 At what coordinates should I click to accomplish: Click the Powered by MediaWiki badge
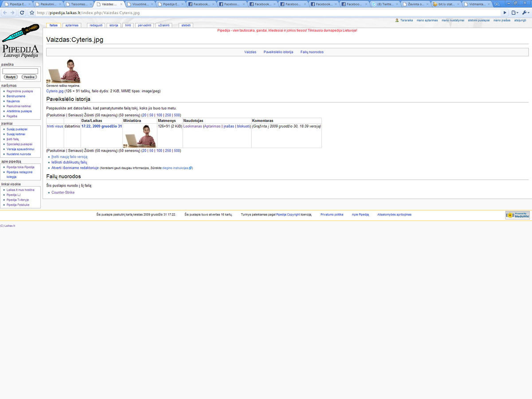(517, 215)
